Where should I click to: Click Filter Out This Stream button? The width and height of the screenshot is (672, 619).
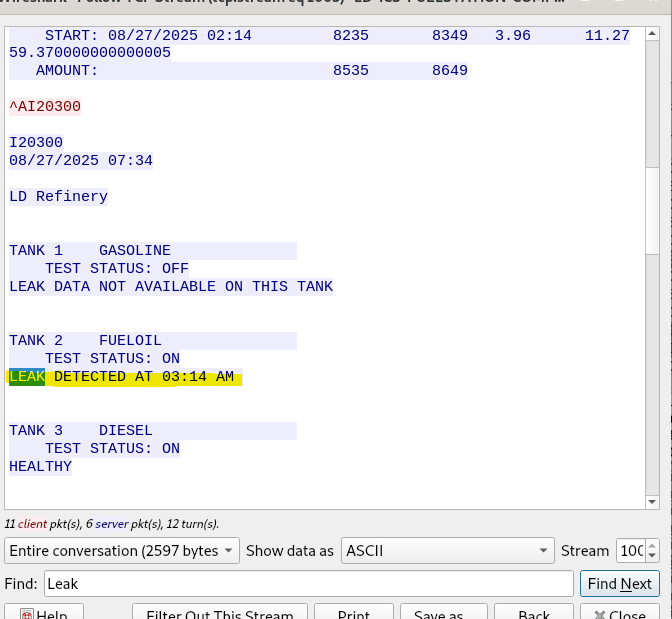219,612
